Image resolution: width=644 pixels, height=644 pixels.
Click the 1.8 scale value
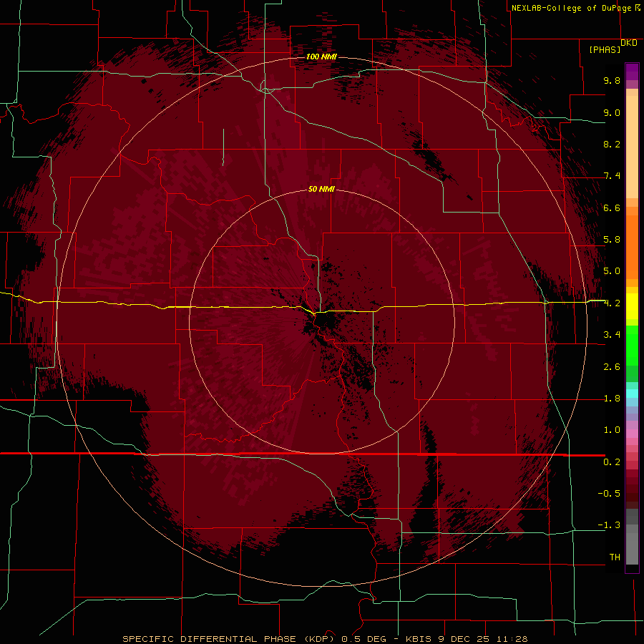tap(612, 399)
